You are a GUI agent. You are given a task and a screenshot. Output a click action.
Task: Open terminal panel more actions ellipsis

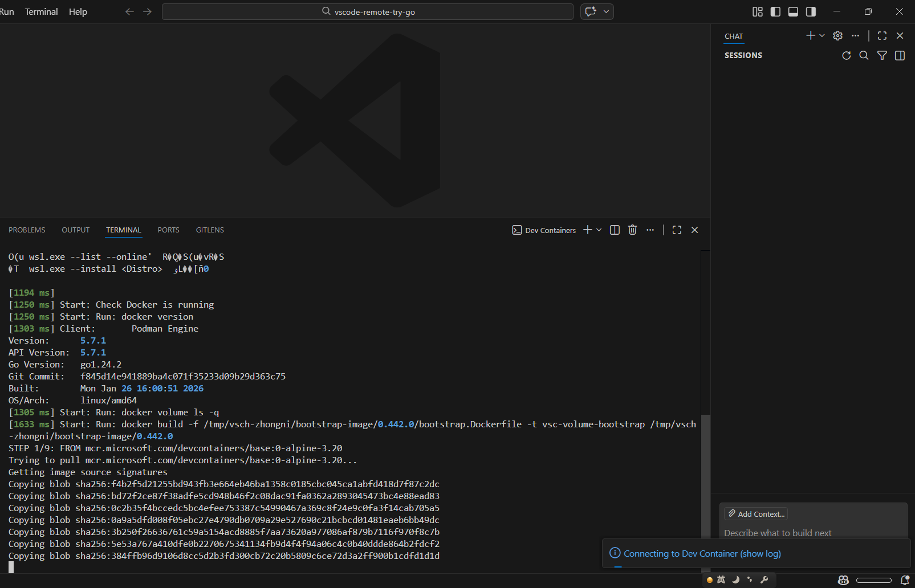(x=650, y=230)
